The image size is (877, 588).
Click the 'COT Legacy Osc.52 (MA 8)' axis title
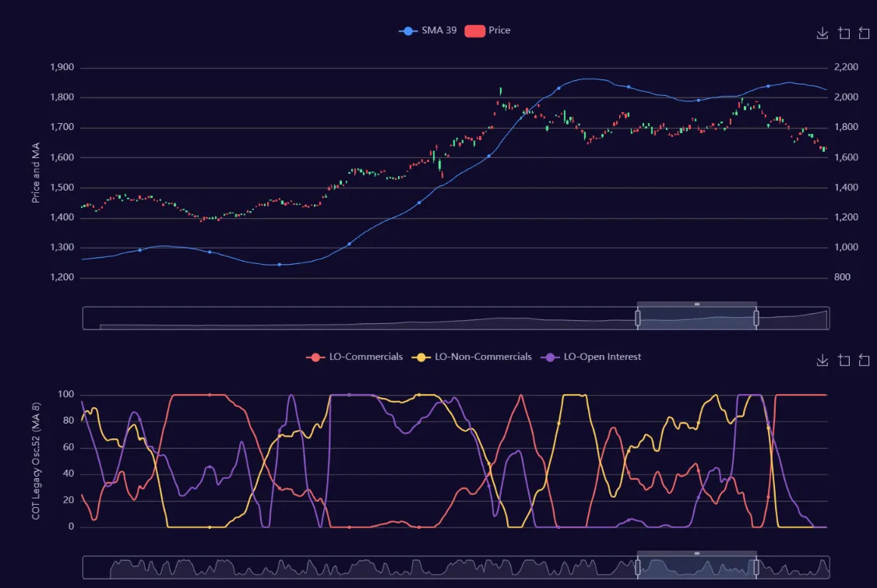36,461
